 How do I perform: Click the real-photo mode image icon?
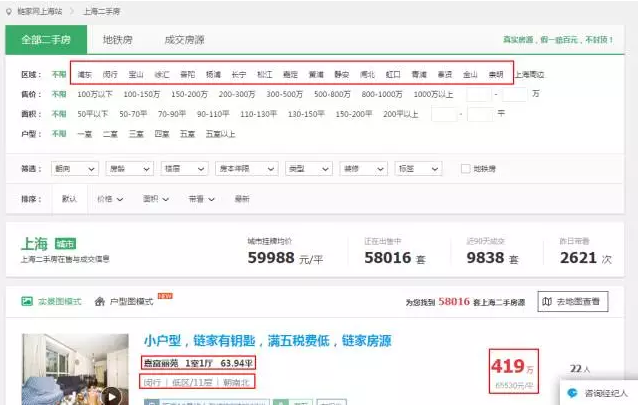(x=27, y=301)
